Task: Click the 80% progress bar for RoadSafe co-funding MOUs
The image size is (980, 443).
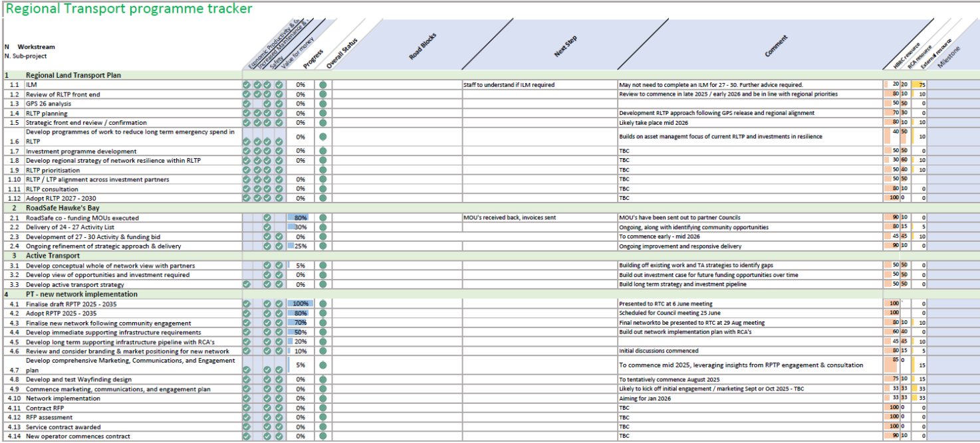Action: [298, 218]
